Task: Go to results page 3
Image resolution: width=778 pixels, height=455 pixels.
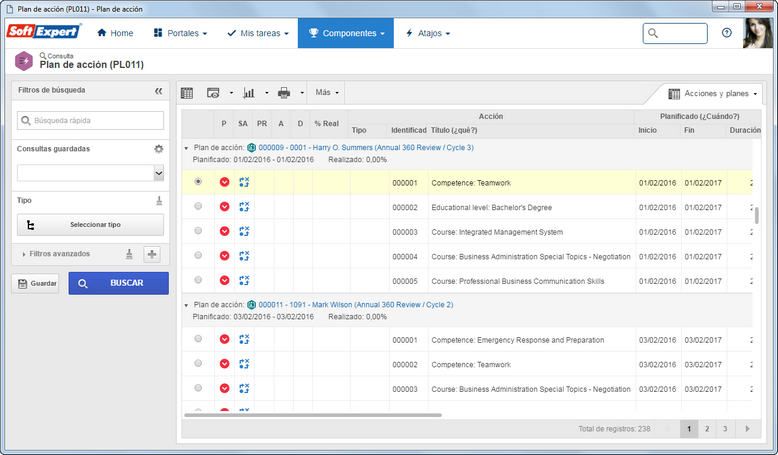Action: coord(725,429)
